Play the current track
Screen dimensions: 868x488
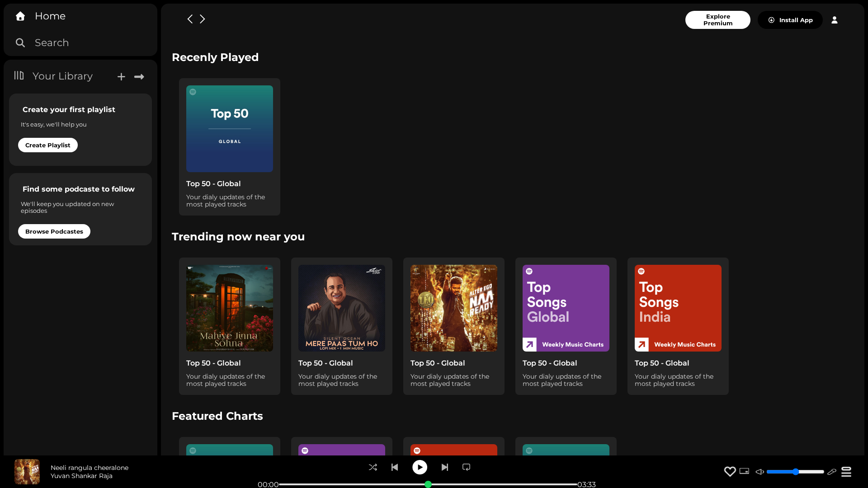coord(420,467)
